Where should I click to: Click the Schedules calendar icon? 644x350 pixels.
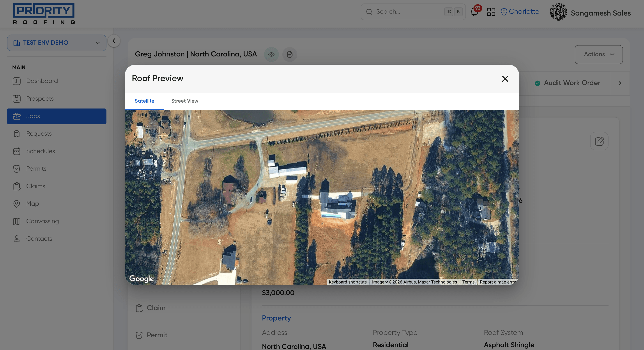click(16, 151)
